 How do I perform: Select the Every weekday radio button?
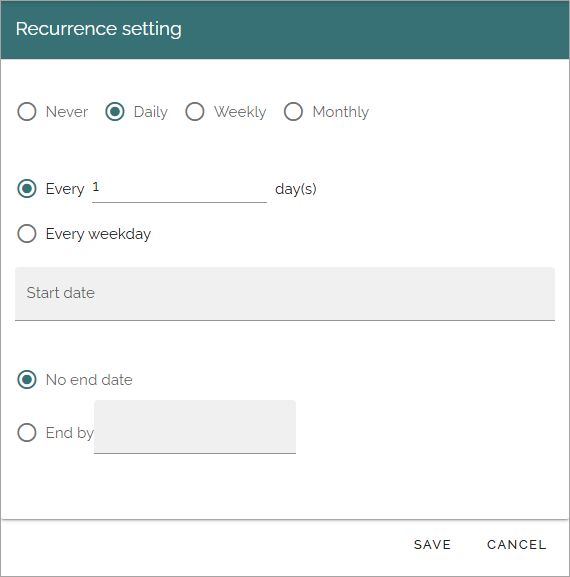[x=27, y=234]
